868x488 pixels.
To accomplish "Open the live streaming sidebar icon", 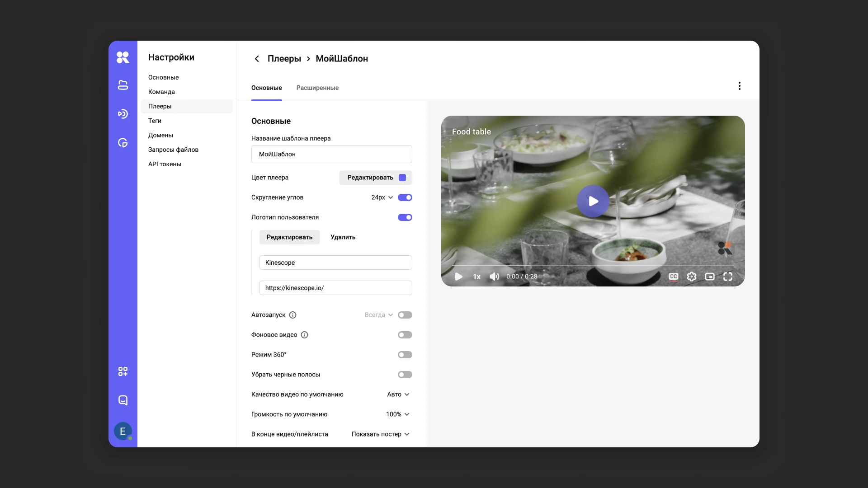I will 123,114.
